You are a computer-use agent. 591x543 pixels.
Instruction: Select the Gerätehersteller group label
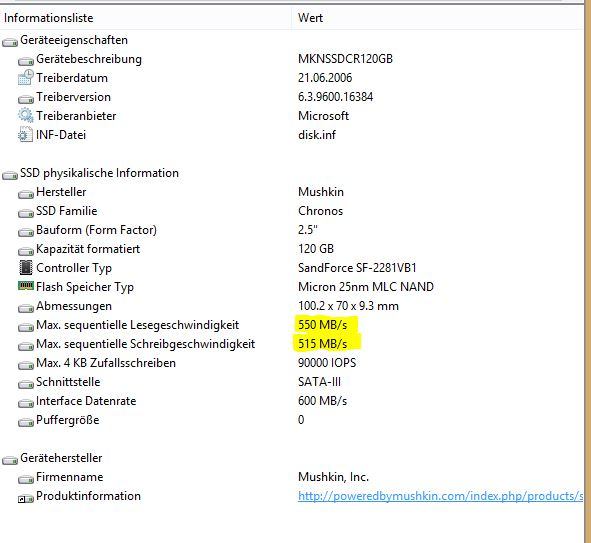pyautogui.click(x=61, y=458)
